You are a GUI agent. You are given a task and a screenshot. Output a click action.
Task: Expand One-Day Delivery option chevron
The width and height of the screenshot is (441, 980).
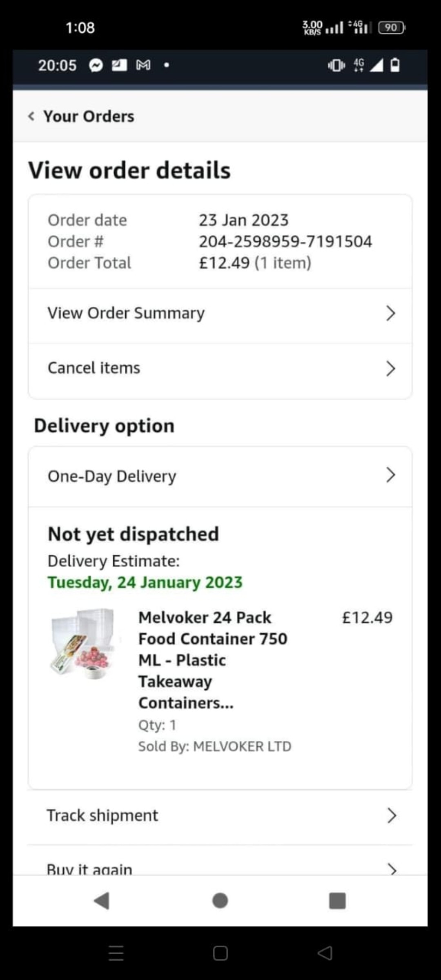(390, 475)
